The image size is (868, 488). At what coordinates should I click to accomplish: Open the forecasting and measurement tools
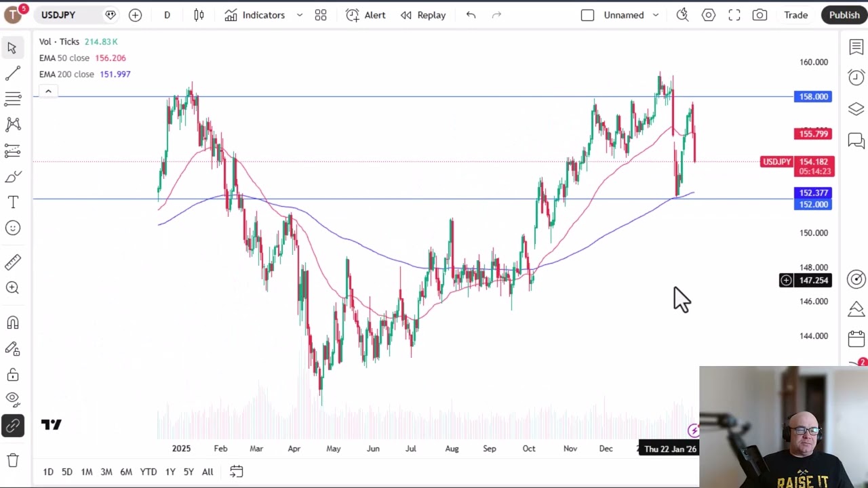point(12,150)
